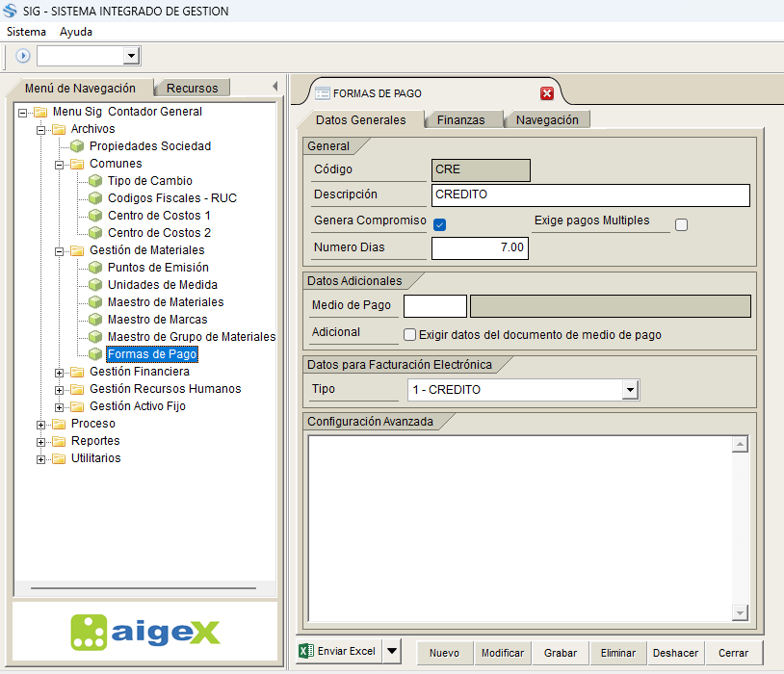The height and width of the screenshot is (674, 784).
Task: Collapse the Menu Sig Contador General node
Action: pyautogui.click(x=22, y=113)
